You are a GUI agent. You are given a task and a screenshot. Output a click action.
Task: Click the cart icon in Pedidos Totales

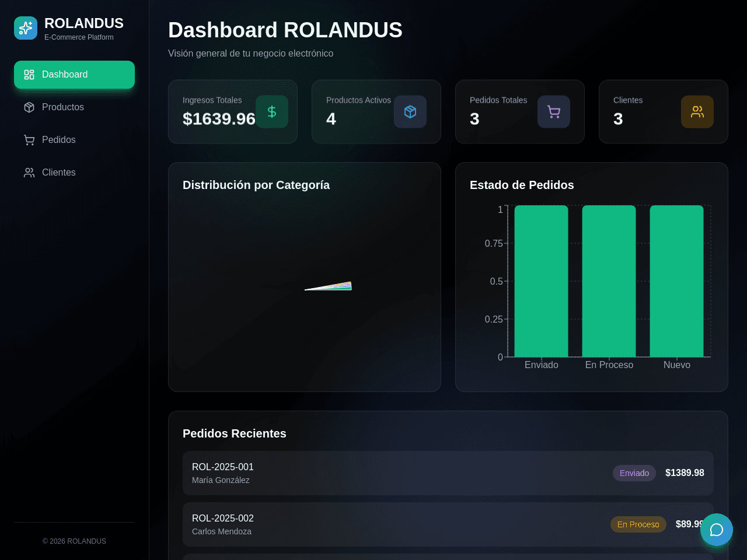tap(554, 111)
